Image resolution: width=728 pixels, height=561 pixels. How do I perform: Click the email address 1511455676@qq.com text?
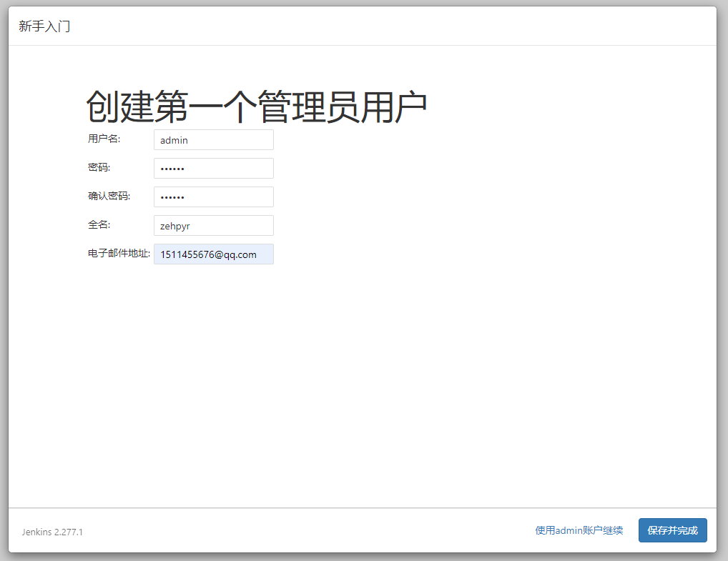click(213, 254)
